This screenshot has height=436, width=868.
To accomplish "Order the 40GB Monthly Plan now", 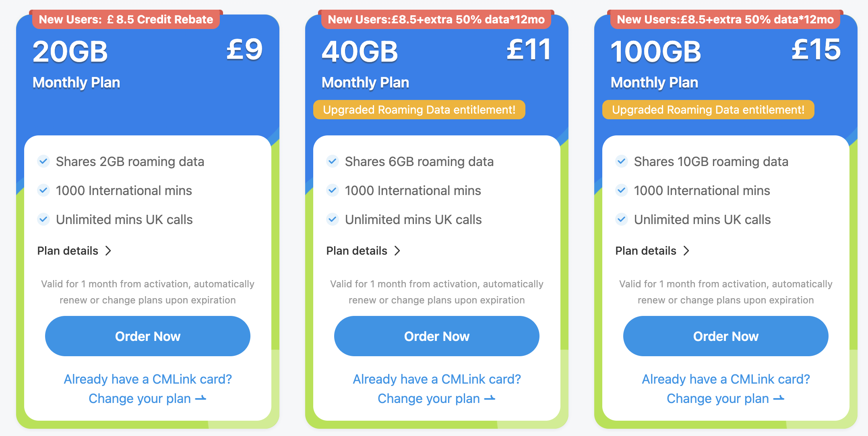I will pos(437,336).
